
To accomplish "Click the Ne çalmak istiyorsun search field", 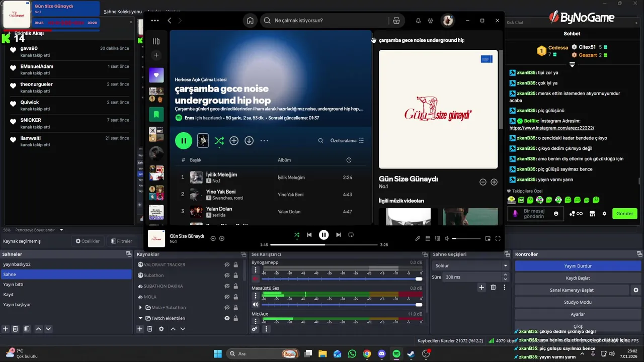I will [x=325, y=21].
